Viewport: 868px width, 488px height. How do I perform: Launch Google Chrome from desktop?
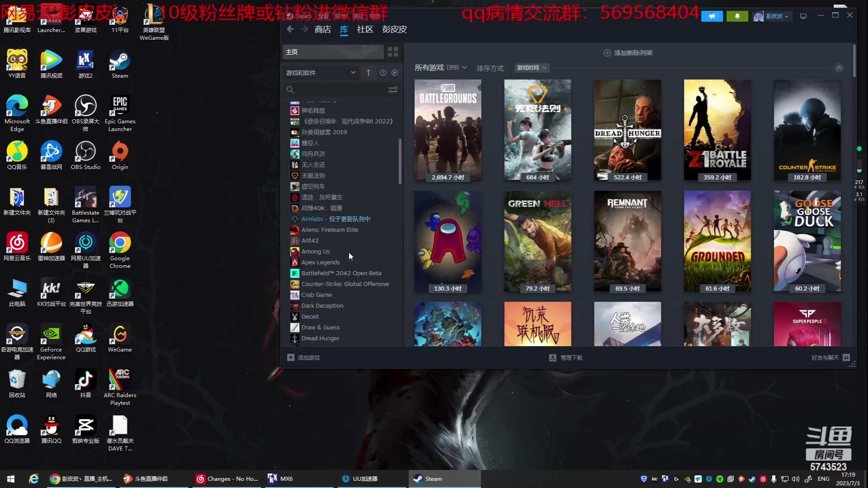click(120, 250)
